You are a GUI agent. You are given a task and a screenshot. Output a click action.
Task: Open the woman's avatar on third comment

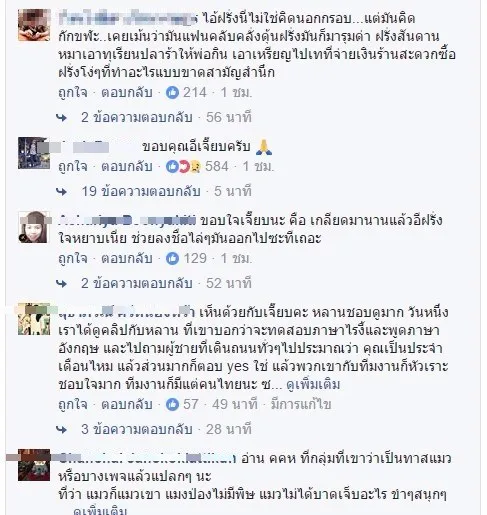click(34, 227)
